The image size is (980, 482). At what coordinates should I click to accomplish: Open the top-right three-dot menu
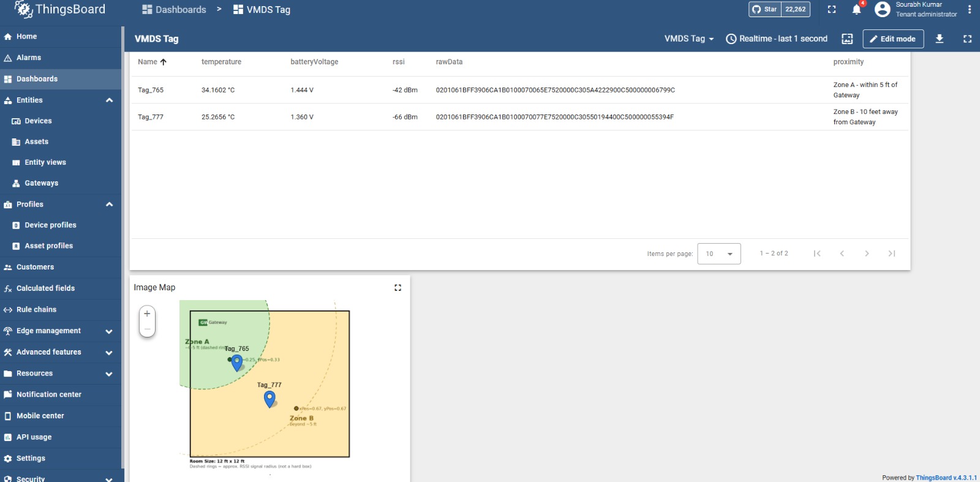pos(969,9)
